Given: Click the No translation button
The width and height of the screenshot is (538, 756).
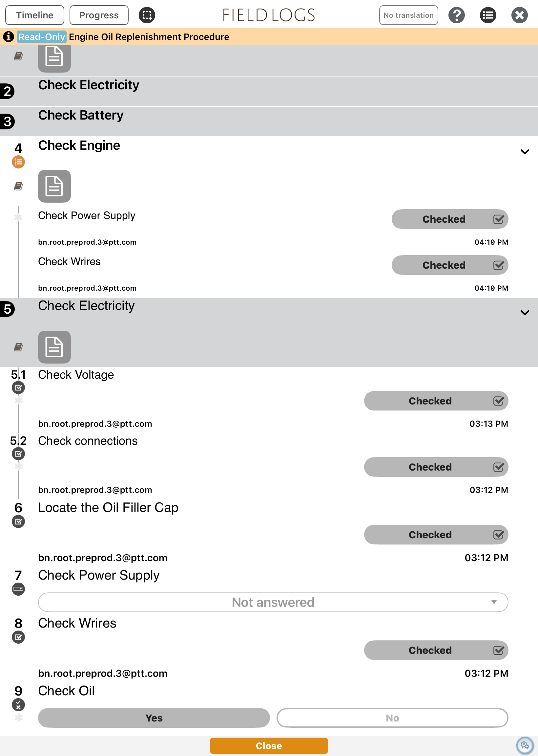Looking at the screenshot, I should (x=408, y=15).
